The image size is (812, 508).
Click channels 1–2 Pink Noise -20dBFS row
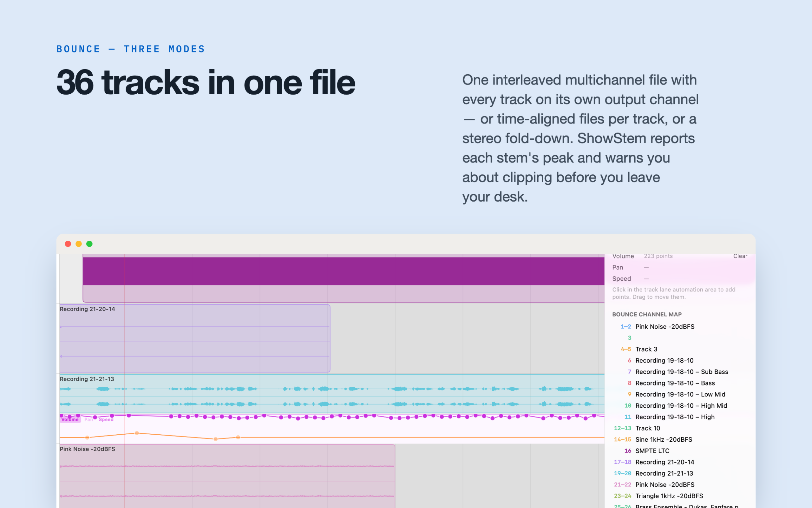click(x=680, y=327)
